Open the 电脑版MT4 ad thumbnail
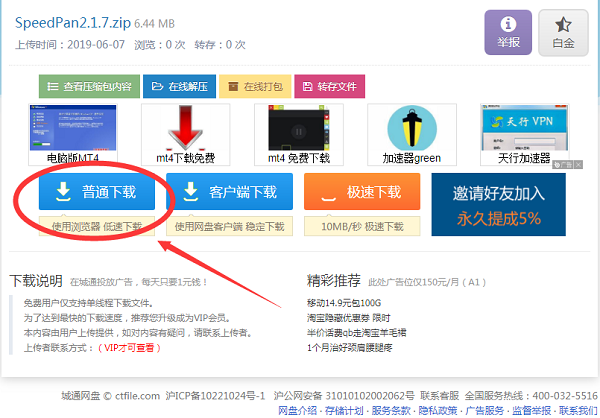 click(x=73, y=134)
